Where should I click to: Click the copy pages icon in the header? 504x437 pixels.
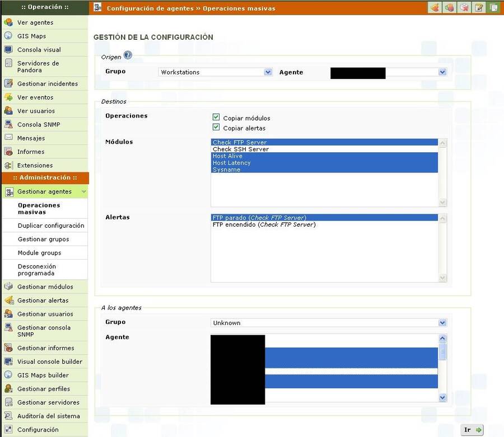pos(493,8)
